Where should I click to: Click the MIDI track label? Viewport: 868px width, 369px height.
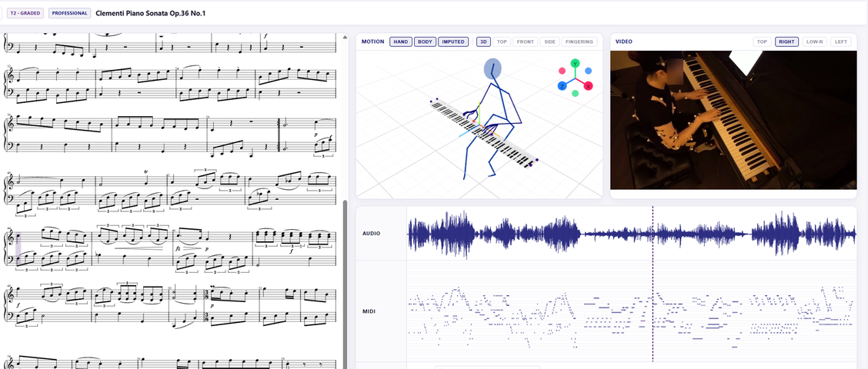(x=369, y=311)
